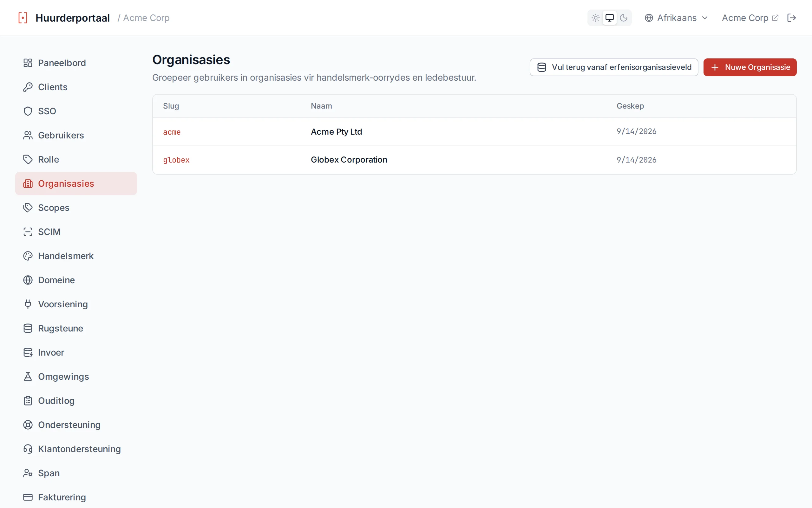The image size is (812, 508).
Task: Open SSO shield icon in sidebar
Action: (x=28, y=111)
